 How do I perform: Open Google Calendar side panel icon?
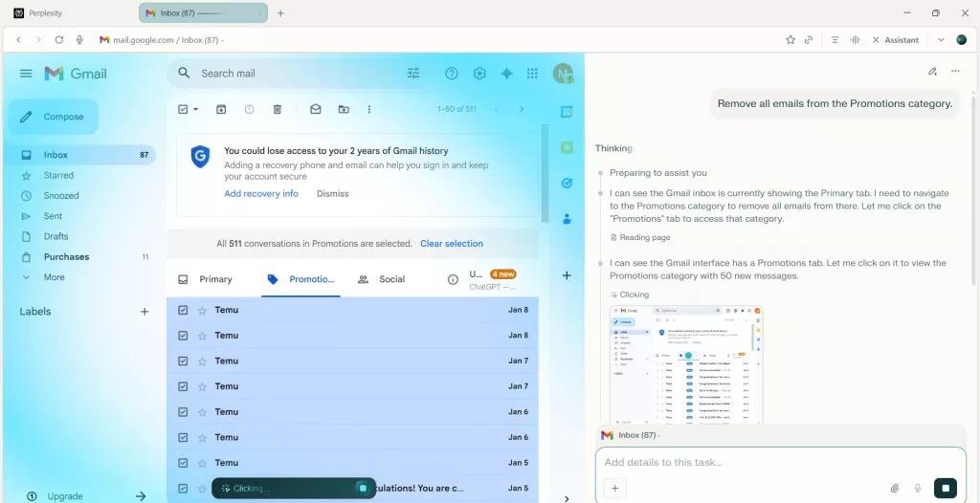(x=567, y=113)
